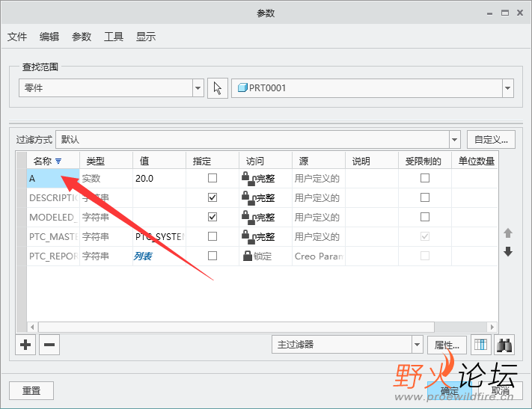Click the access lock icon in PTC_MAST row

point(248,237)
